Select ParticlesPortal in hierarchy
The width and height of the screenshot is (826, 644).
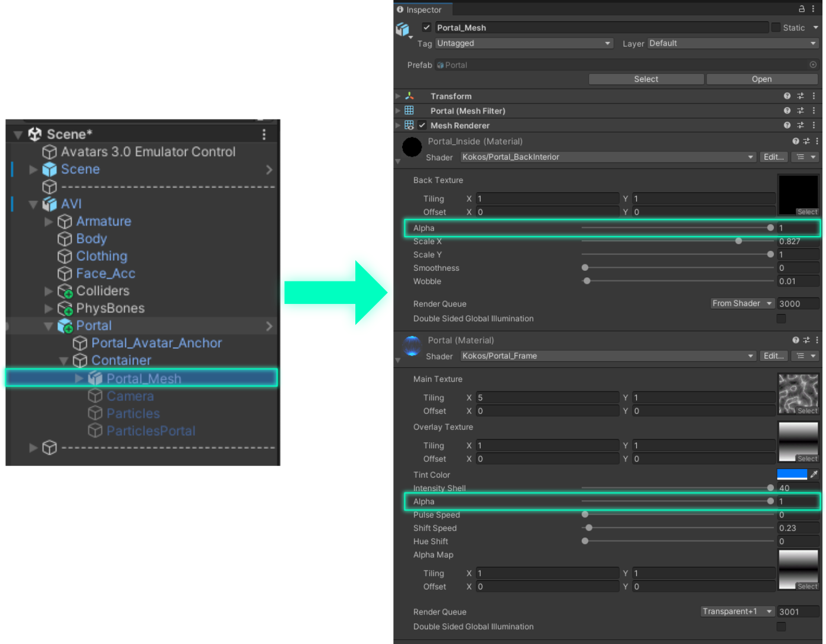pos(151,431)
